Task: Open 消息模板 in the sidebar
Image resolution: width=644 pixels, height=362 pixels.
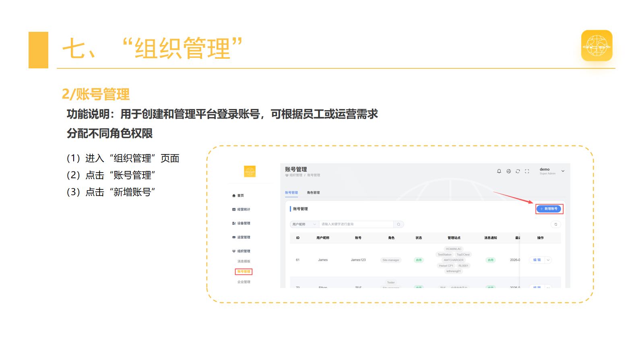Action: (x=244, y=261)
